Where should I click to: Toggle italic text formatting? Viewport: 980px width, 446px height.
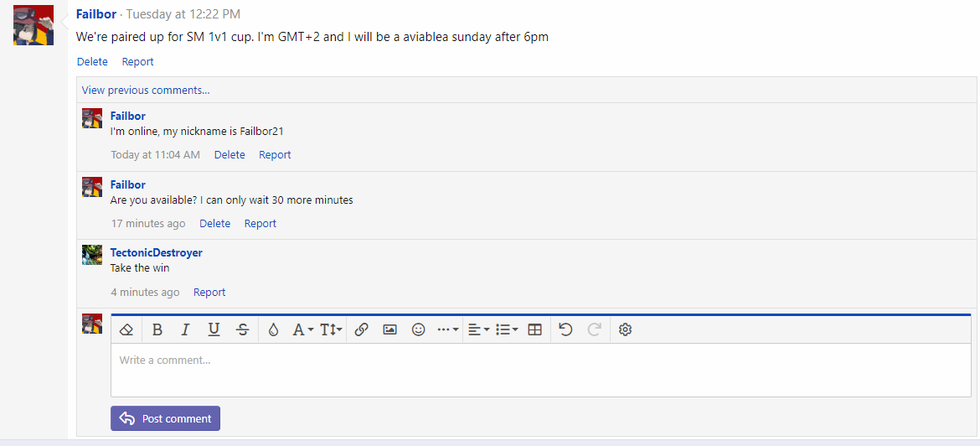tap(185, 329)
